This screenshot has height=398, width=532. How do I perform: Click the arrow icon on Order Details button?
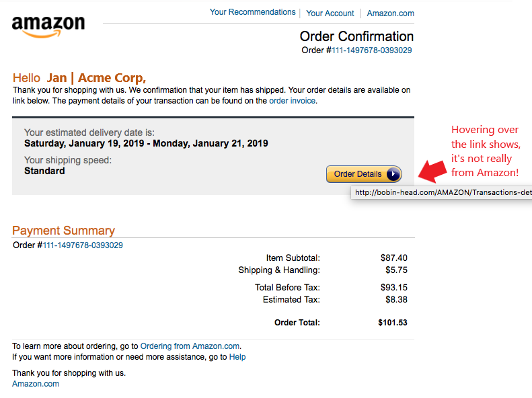[x=393, y=174]
